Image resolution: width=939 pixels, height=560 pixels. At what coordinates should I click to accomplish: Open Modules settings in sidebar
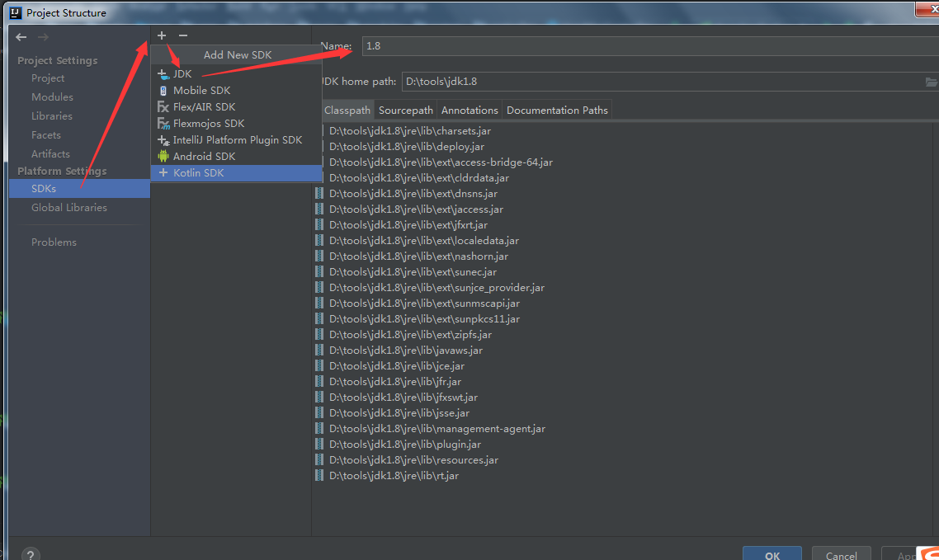[x=52, y=97]
